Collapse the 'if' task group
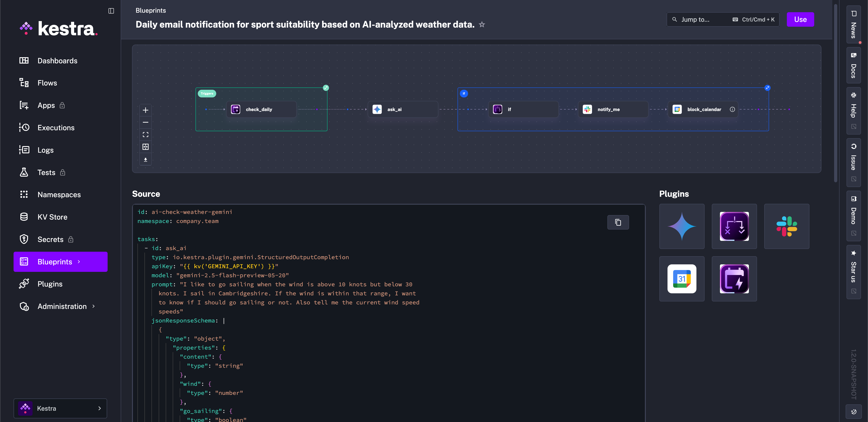 767,88
